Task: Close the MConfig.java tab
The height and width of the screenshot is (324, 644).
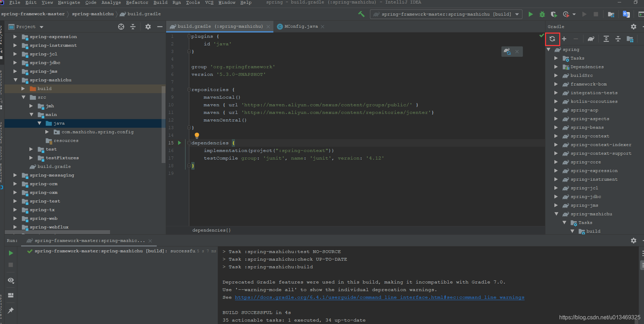Action: 323,27
